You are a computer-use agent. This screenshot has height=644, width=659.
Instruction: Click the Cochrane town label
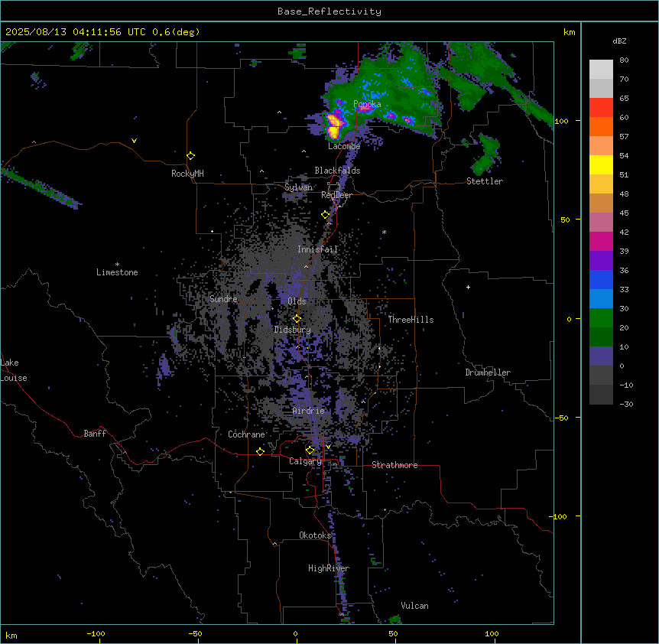pos(246,434)
